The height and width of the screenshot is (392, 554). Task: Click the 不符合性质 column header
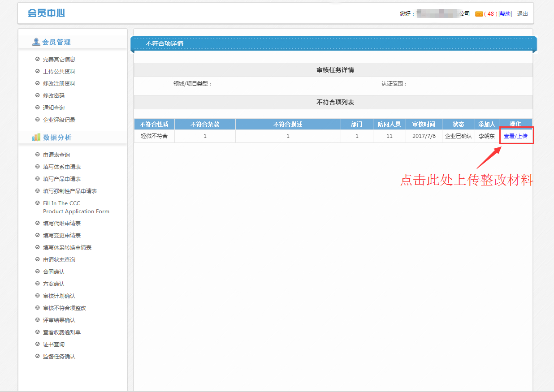154,124
